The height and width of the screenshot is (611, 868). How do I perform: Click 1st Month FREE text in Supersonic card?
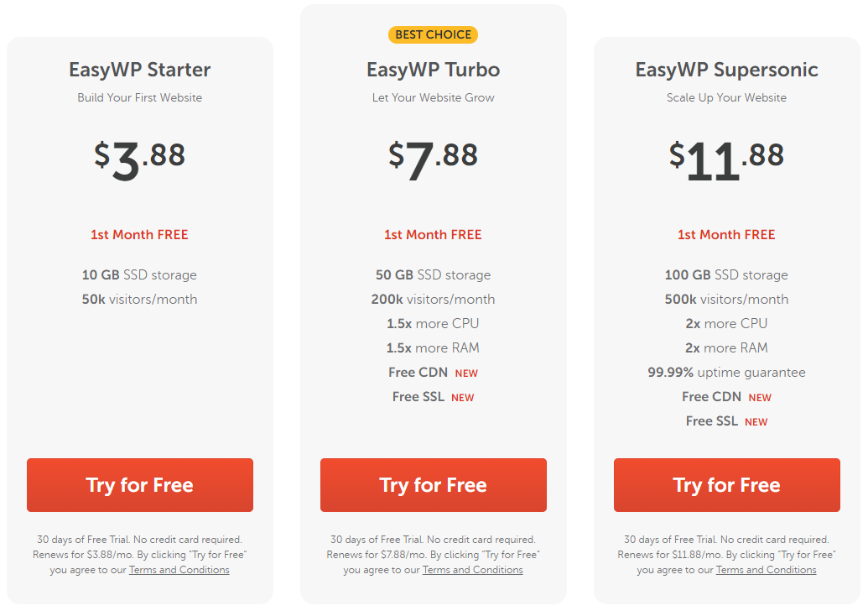pos(726,235)
